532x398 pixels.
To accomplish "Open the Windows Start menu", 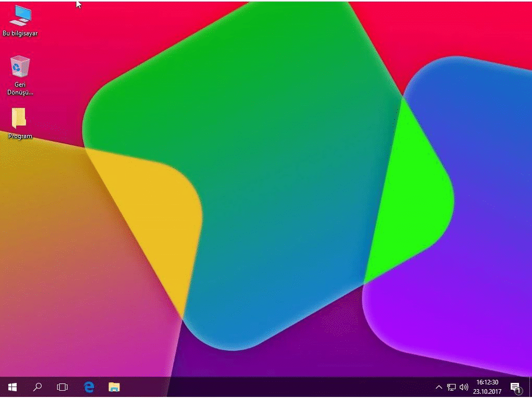I will 13,387.
